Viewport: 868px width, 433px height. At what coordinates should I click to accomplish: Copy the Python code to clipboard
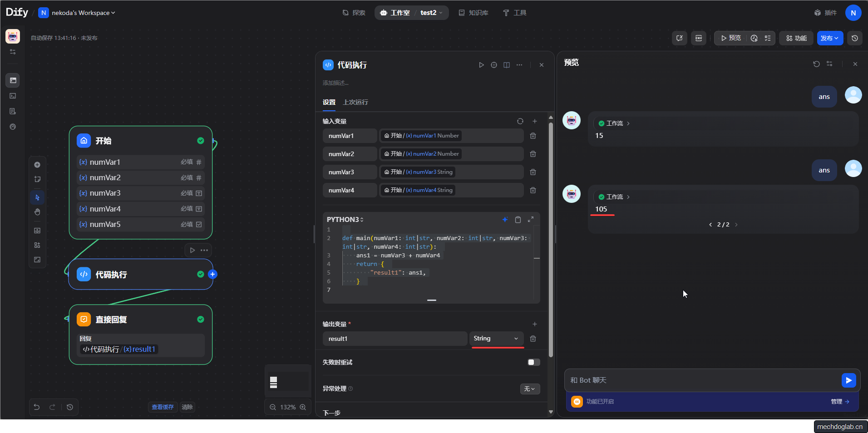[x=518, y=220]
